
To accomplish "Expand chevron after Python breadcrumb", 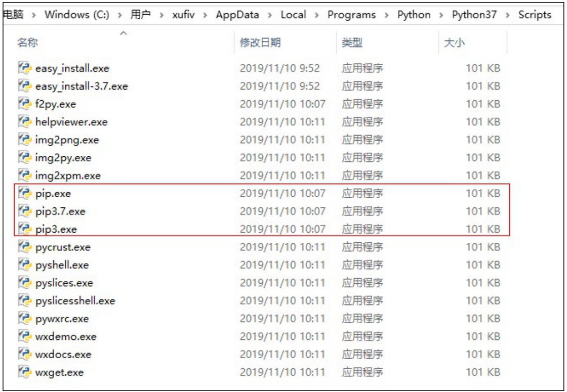I will click(x=441, y=15).
